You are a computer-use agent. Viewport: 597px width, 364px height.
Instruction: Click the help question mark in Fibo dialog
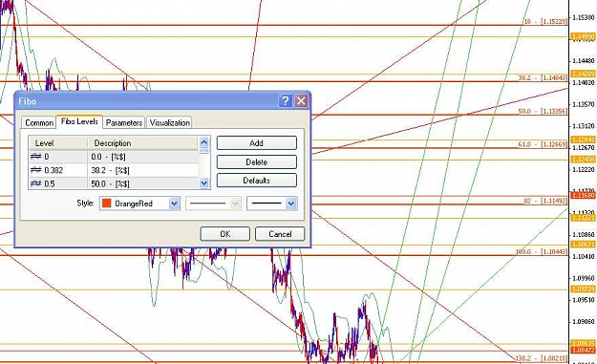286,101
